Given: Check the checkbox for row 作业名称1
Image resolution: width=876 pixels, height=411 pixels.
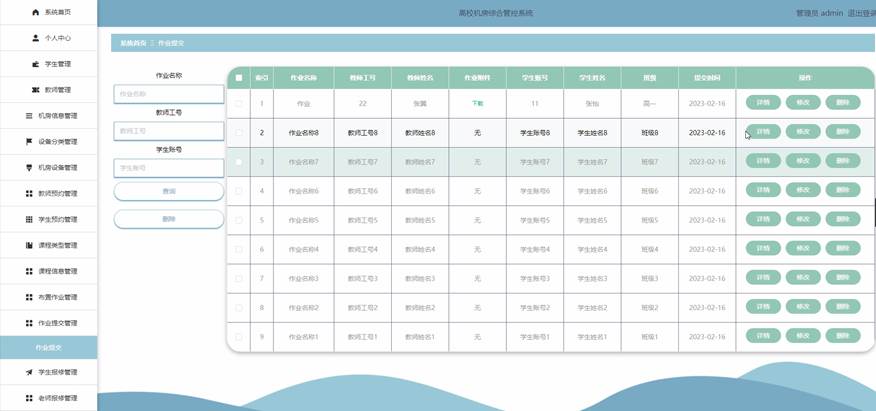Looking at the screenshot, I should pyautogui.click(x=239, y=337).
